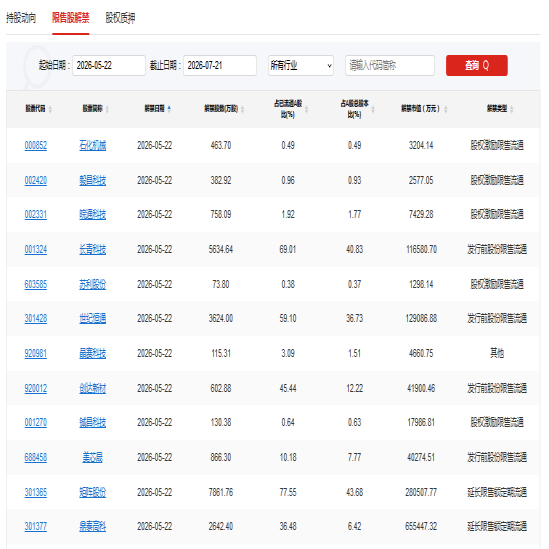
Task: Click the 129086.88 market value cell
Action: coord(422,318)
